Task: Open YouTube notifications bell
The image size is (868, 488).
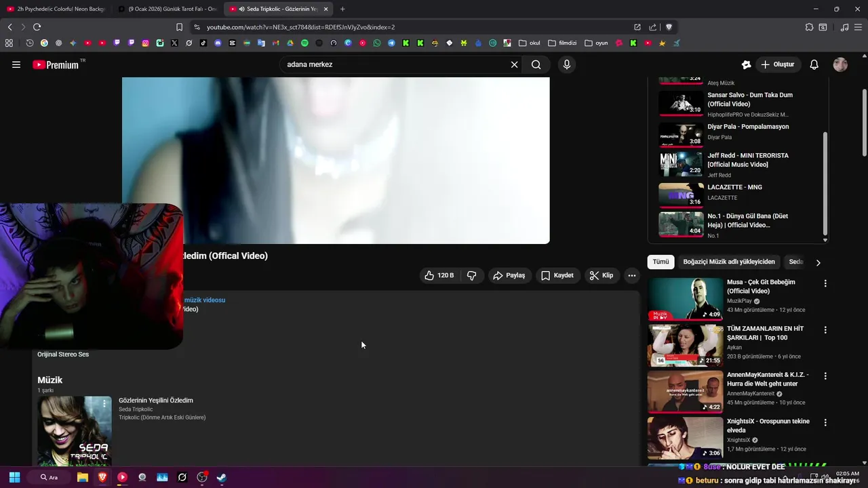Action: [814, 64]
